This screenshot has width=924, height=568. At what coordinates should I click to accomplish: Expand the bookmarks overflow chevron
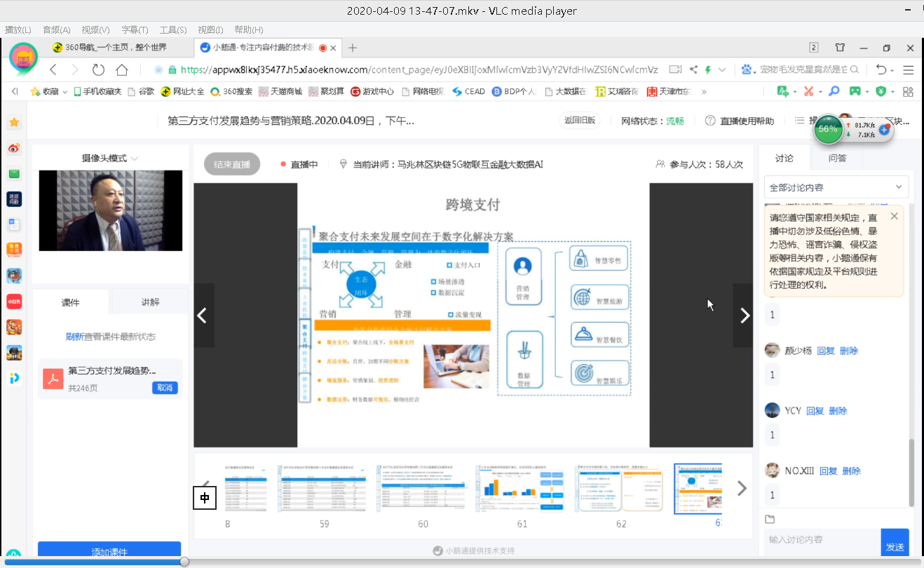tap(704, 91)
